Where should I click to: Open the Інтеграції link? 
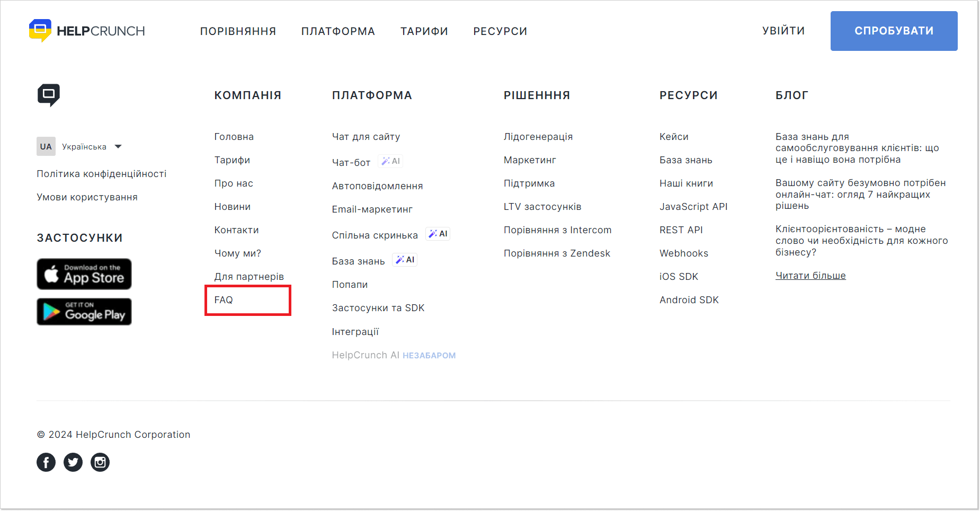point(355,332)
